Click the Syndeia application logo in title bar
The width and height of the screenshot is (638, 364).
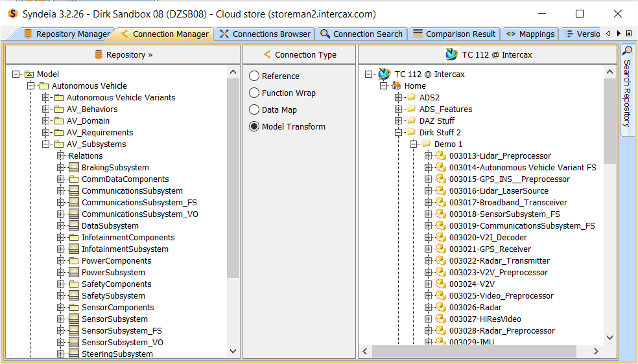(x=13, y=14)
